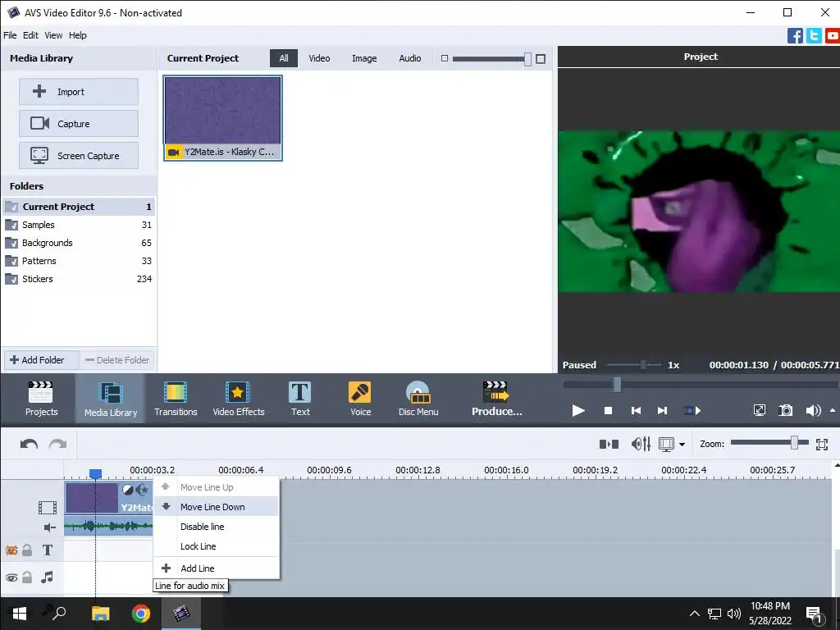Set smallest thumbnail size icon
840x630 pixels.
tap(444, 58)
